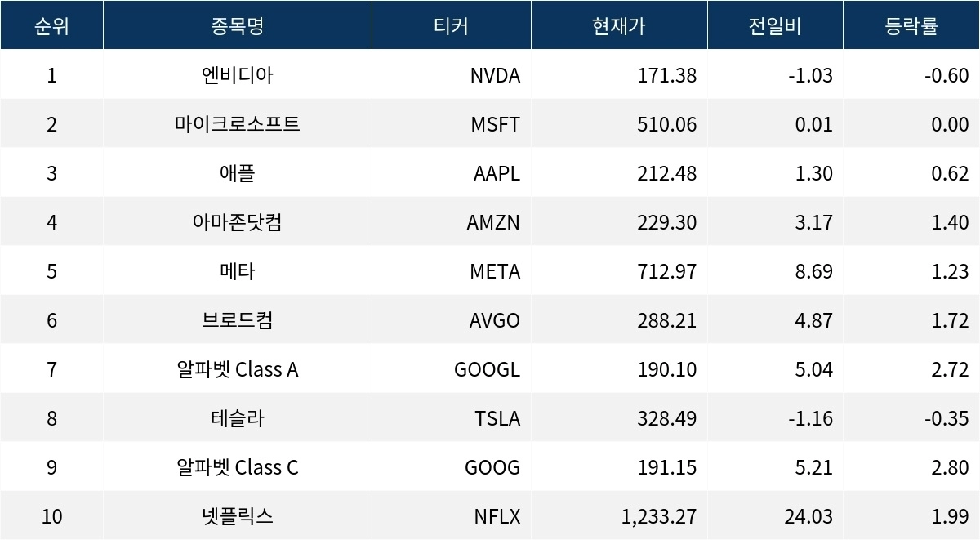Select the 브로드컴 stock name
This screenshot has width=980, height=540.
tap(237, 320)
